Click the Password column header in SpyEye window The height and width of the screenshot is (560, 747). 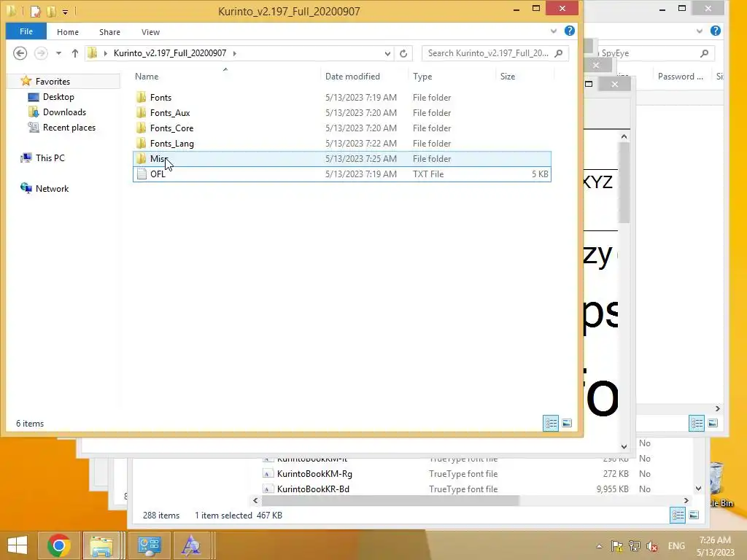[x=681, y=76]
